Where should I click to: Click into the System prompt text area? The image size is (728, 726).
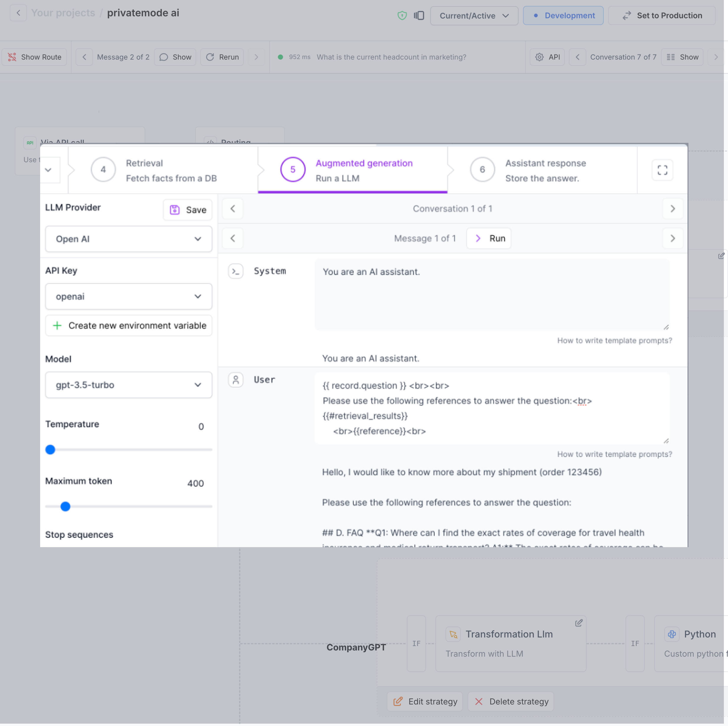click(x=491, y=294)
